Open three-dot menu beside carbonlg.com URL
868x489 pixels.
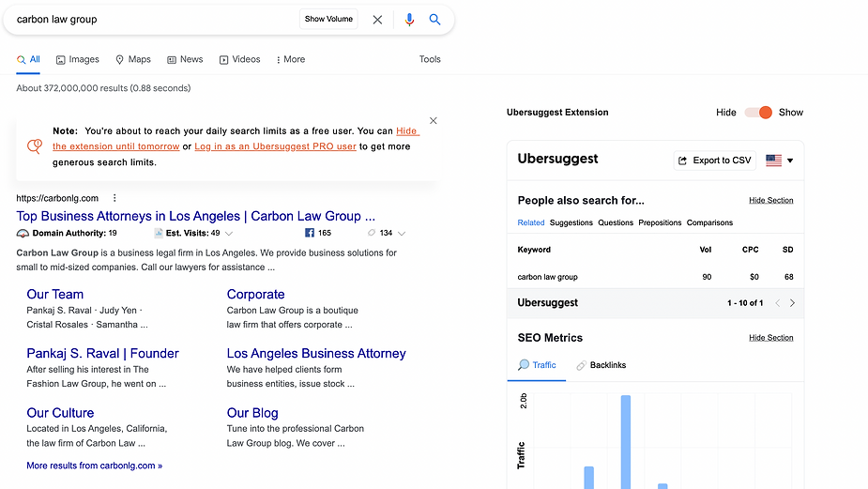[114, 198]
